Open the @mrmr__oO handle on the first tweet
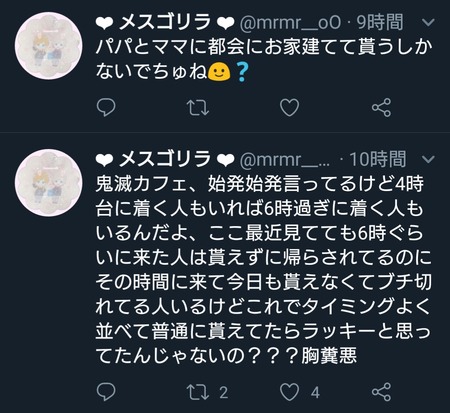 click(290, 23)
